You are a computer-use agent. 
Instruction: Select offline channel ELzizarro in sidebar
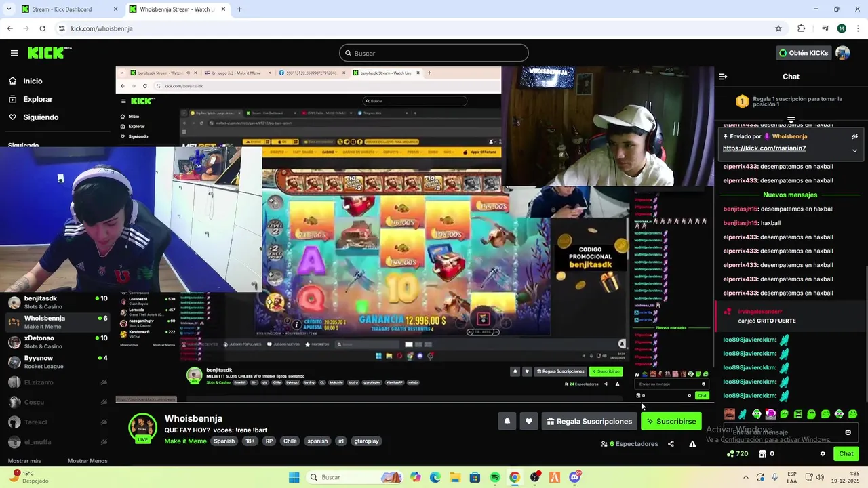coord(58,382)
